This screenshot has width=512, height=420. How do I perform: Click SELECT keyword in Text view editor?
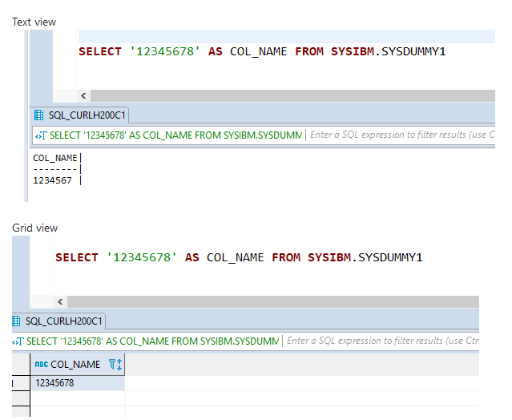pyautogui.click(x=100, y=51)
